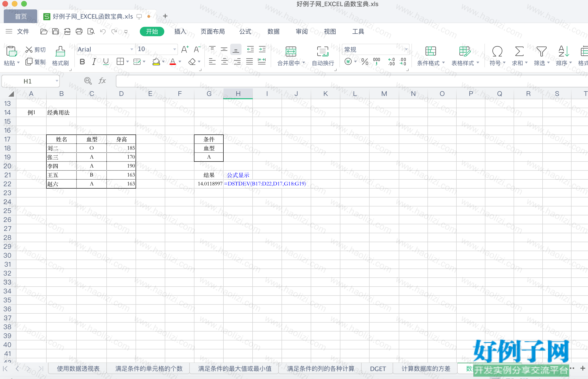Click the Print icon

[79, 31]
